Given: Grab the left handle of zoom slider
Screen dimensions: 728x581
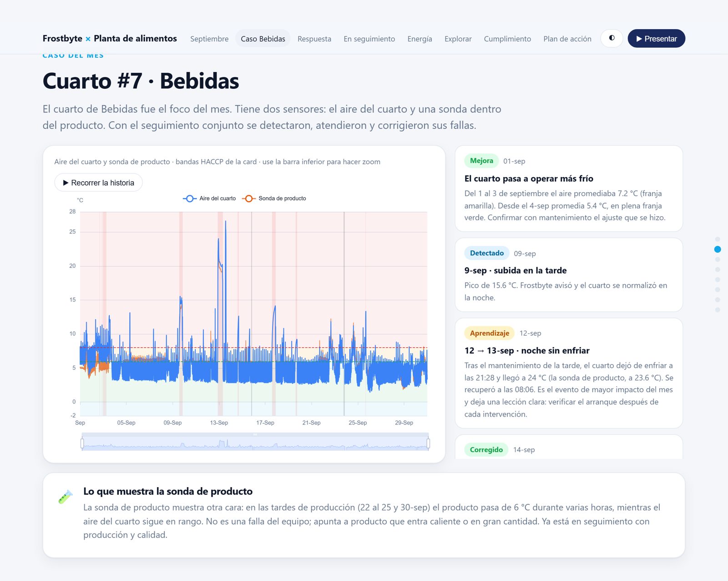Looking at the screenshot, I should tap(82, 443).
